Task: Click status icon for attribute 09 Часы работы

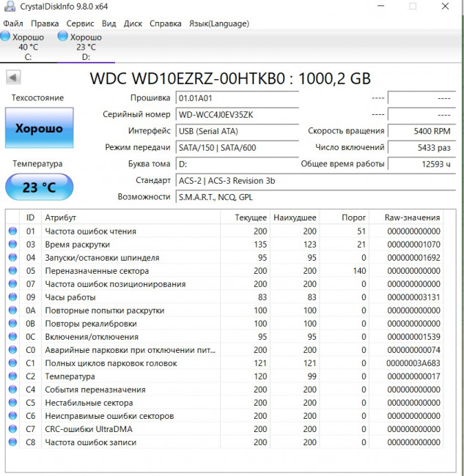Action: pyautogui.click(x=12, y=297)
